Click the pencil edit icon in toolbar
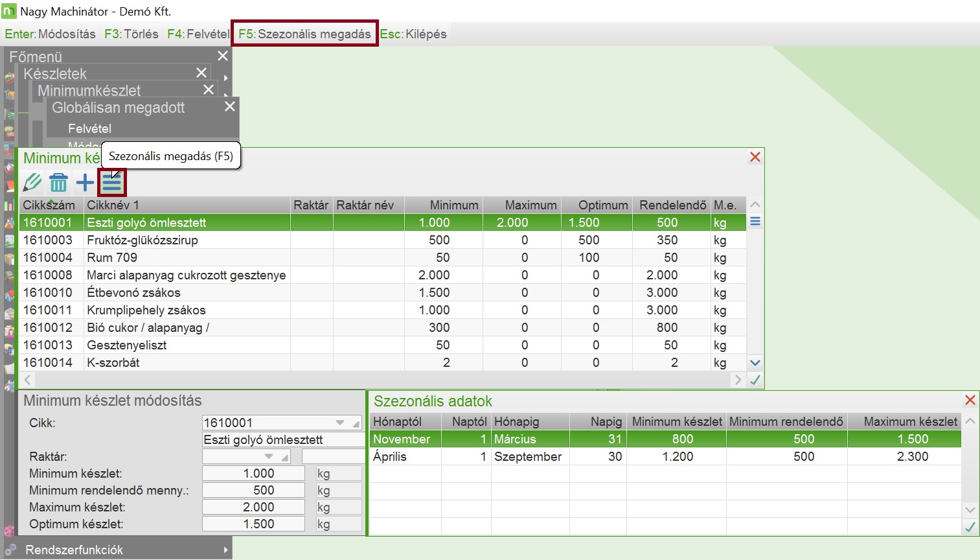The height and width of the screenshot is (560, 980). (x=32, y=183)
